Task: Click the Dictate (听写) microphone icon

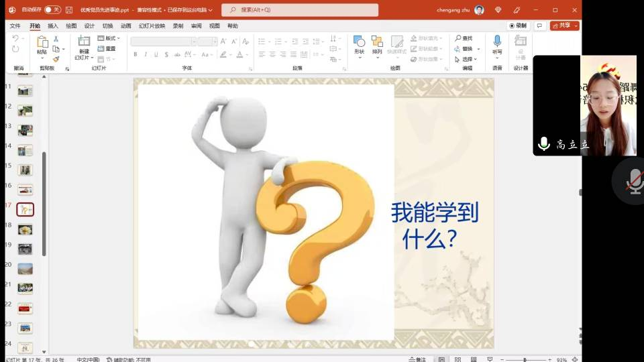Action: (497, 45)
